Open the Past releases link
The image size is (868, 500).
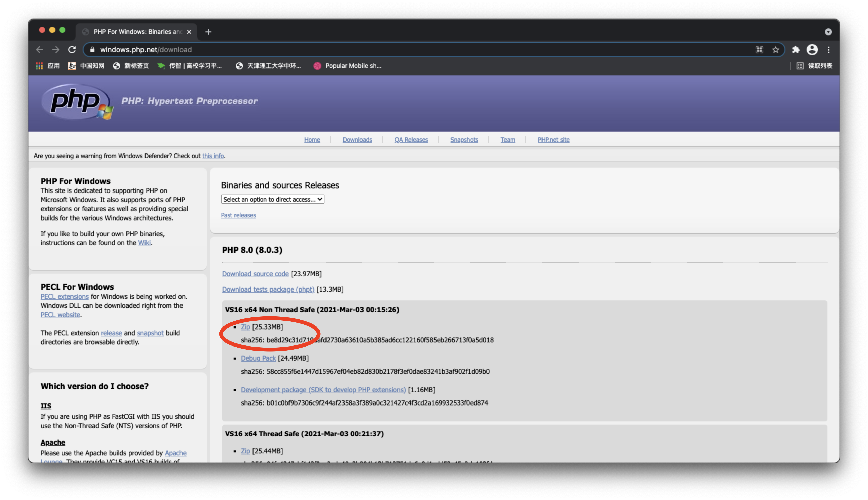pos(239,215)
